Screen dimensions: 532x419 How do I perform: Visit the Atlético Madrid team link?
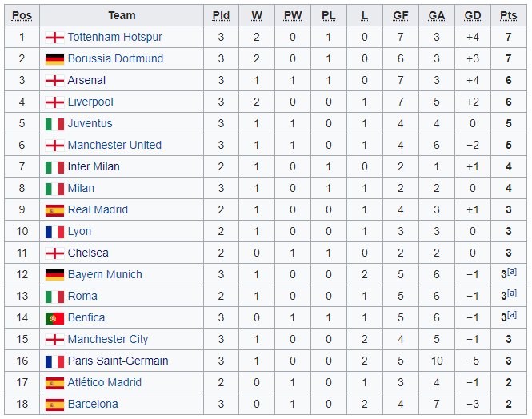pyautogui.click(x=105, y=382)
